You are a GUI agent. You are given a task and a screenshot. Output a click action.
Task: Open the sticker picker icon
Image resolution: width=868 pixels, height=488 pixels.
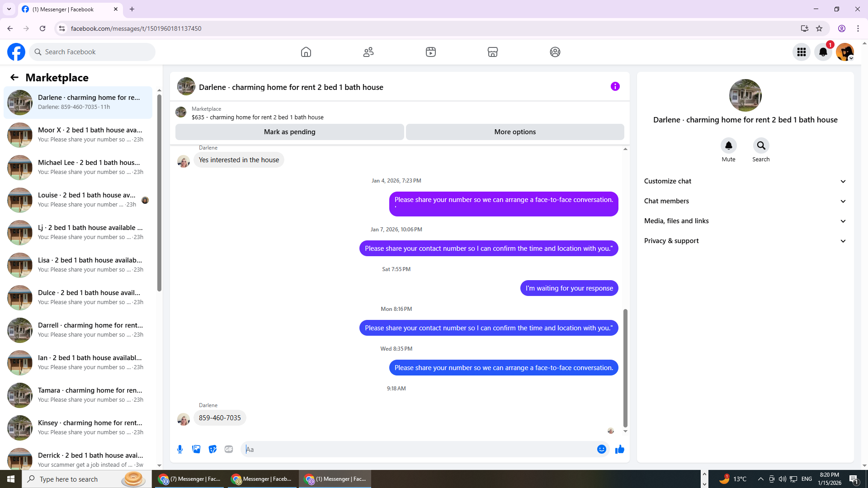tap(212, 449)
